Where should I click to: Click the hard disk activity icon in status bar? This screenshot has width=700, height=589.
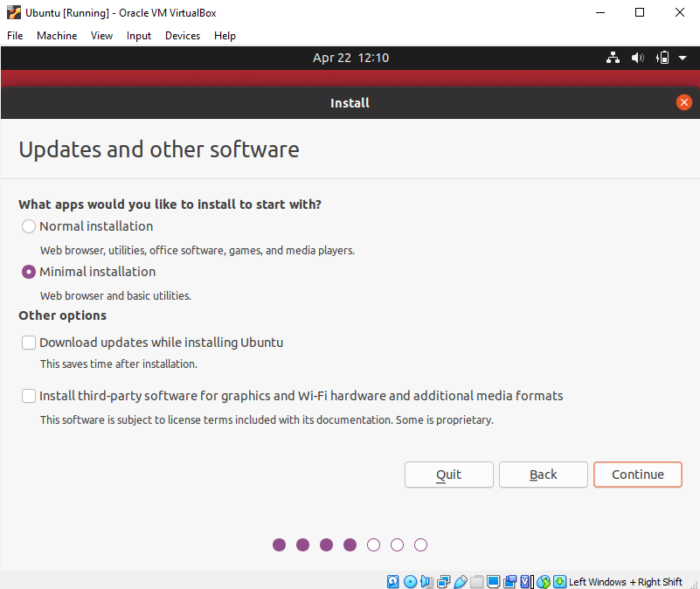pyautogui.click(x=393, y=581)
